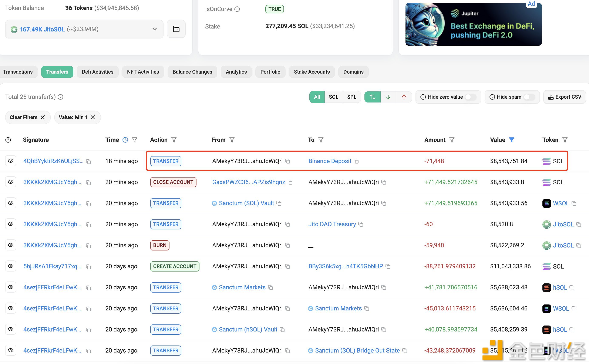
Task: Open the Amount column filter funnel
Action: (452, 140)
